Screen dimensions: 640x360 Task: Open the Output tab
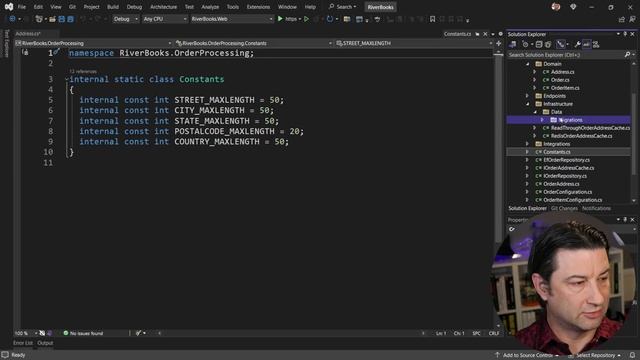click(45, 343)
